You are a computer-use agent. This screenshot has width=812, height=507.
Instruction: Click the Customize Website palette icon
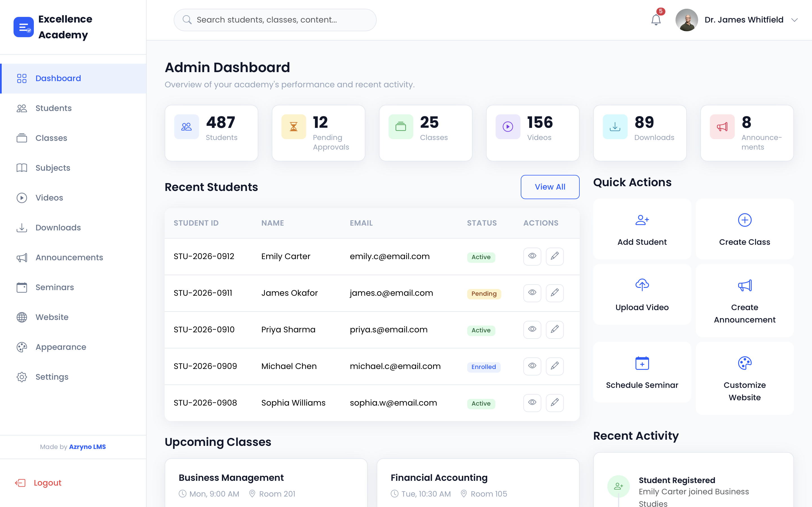point(745,363)
